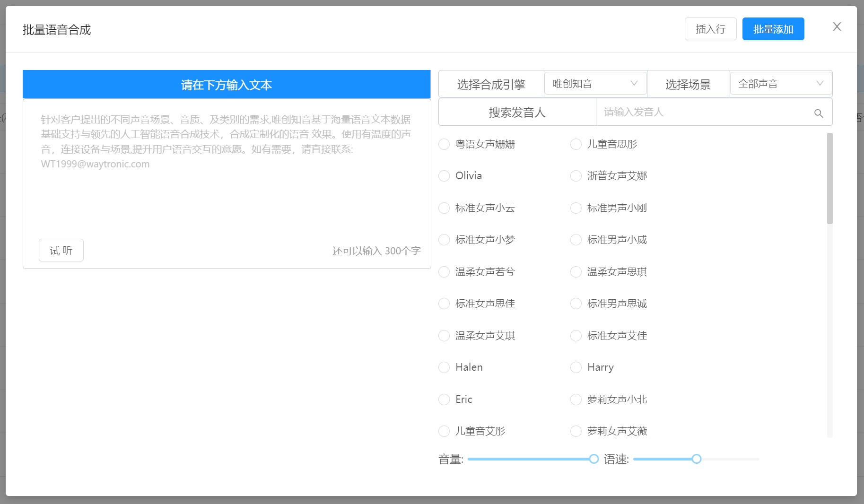Expand the 全部声音 scene dropdown
Screen dimensions: 864x504
(x=781, y=84)
